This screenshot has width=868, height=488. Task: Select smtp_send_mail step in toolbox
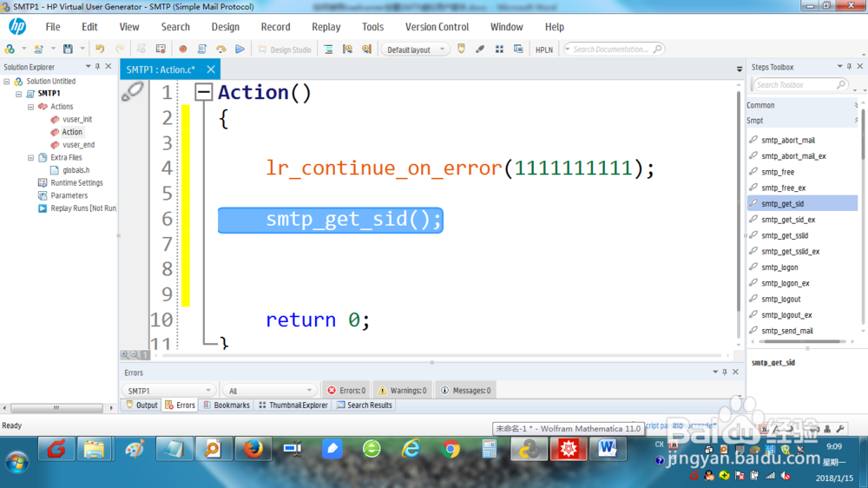tap(786, 331)
